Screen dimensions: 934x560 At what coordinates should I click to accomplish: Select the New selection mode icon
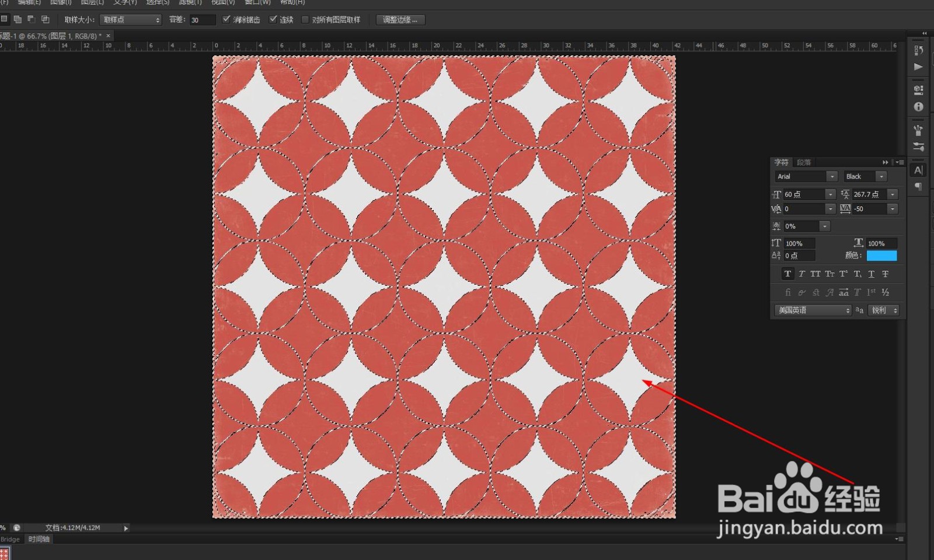pyautogui.click(x=4, y=19)
